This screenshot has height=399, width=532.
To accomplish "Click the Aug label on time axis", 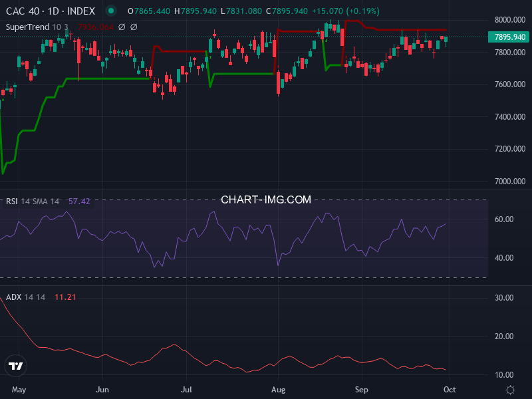I will (x=277, y=389).
